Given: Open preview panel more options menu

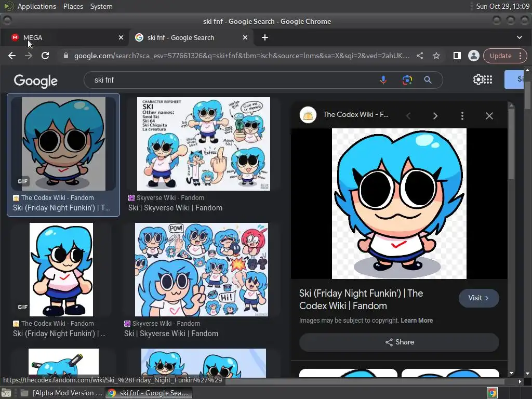Looking at the screenshot, I should click(462, 116).
